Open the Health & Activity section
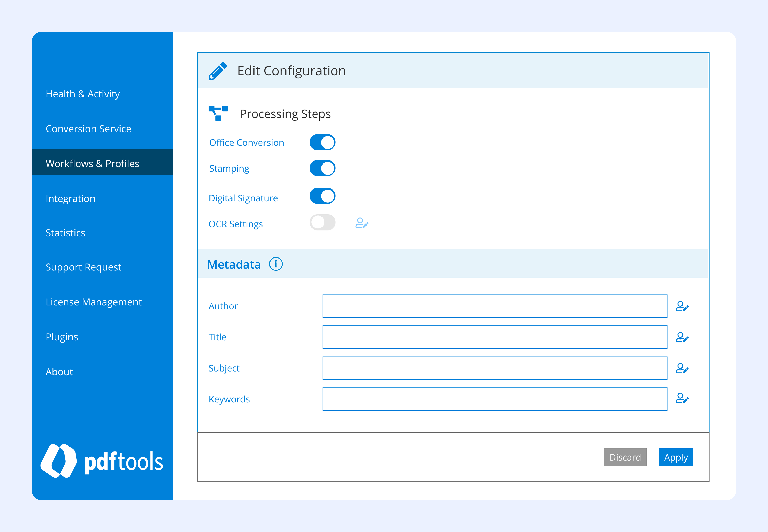Viewport: 768px width, 532px height. [83, 94]
